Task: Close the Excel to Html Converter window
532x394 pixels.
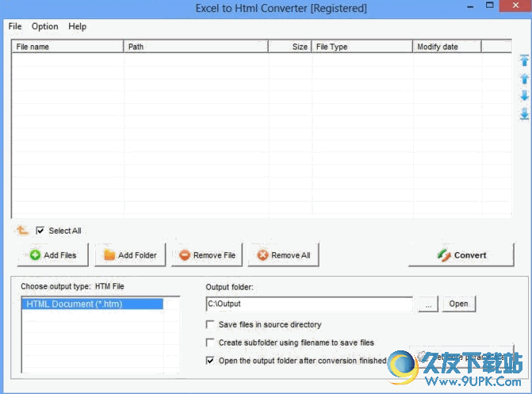Action: [x=515, y=6]
